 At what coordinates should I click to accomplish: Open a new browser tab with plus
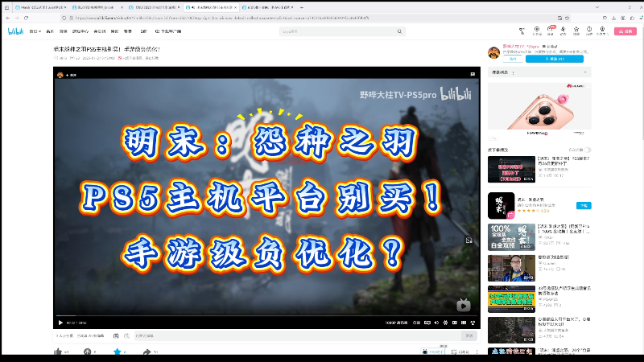point(301,7)
